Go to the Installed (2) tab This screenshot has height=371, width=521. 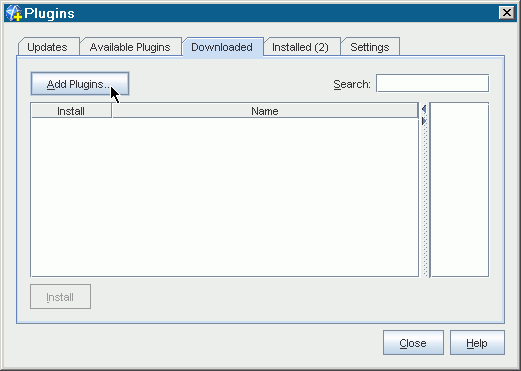(300, 47)
